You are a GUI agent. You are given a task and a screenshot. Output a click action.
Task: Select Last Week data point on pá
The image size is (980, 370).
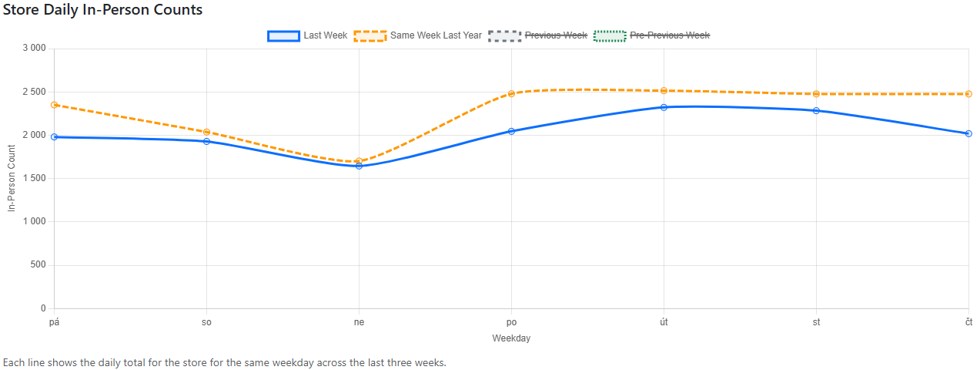(54, 137)
